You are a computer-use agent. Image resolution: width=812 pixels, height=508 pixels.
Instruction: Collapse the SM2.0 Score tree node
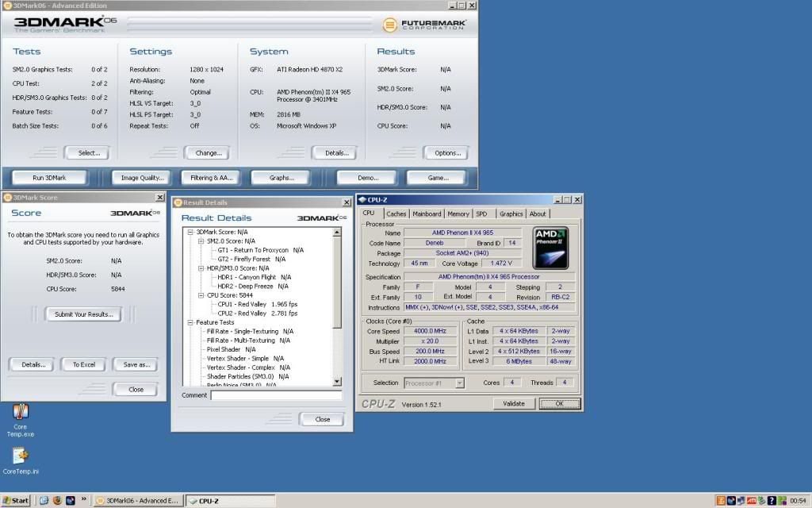[200, 241]
